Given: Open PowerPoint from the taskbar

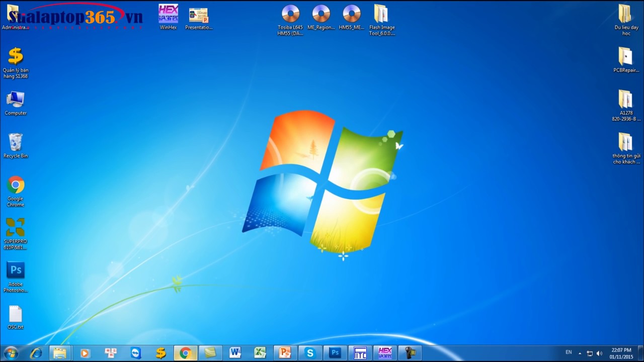Looking at the screenshot, I should (285, 353).
